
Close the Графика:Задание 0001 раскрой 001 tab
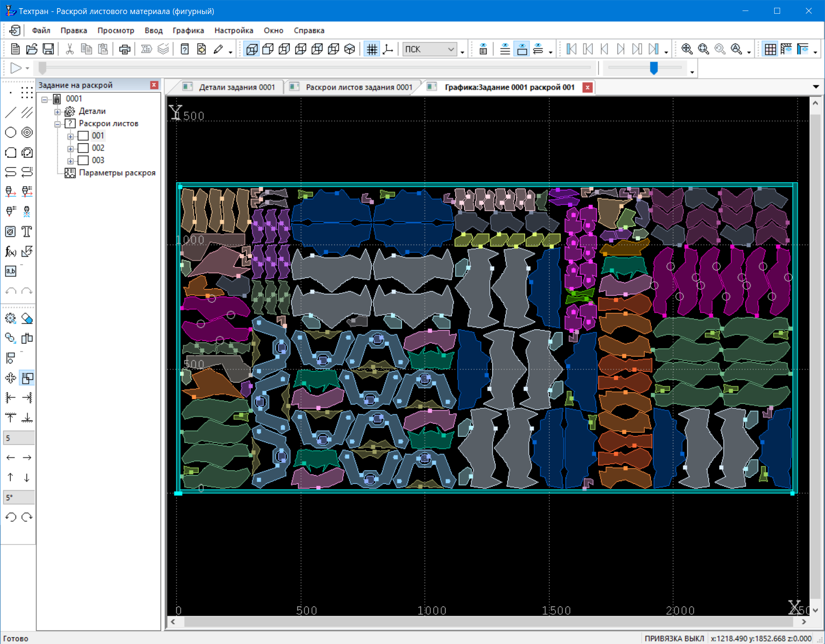point(587,88)
